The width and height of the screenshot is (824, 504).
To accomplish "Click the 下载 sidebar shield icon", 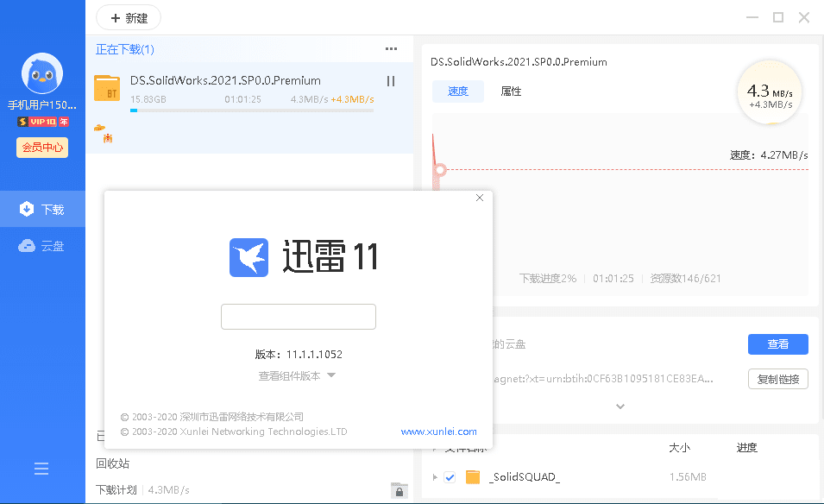I will pos(27,209).
